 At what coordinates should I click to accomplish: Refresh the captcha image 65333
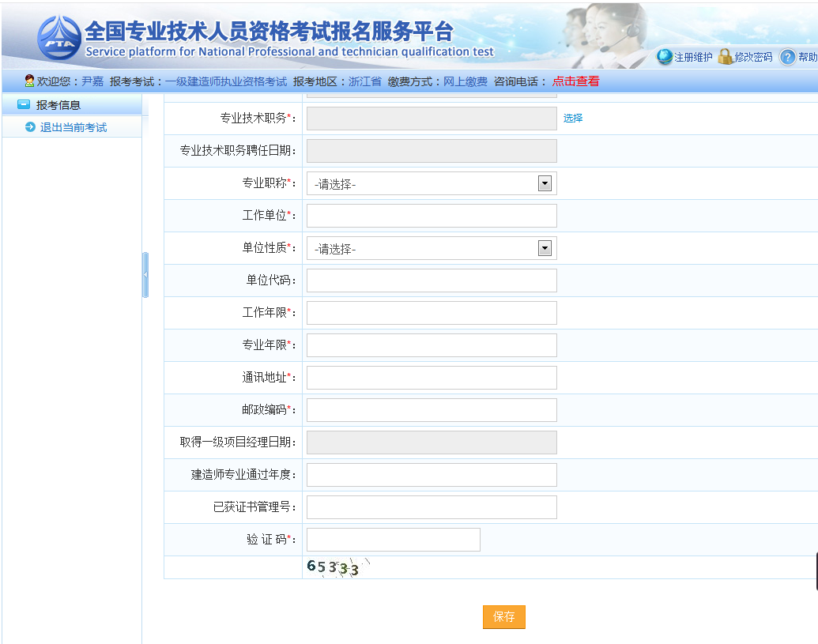point(334,567)
